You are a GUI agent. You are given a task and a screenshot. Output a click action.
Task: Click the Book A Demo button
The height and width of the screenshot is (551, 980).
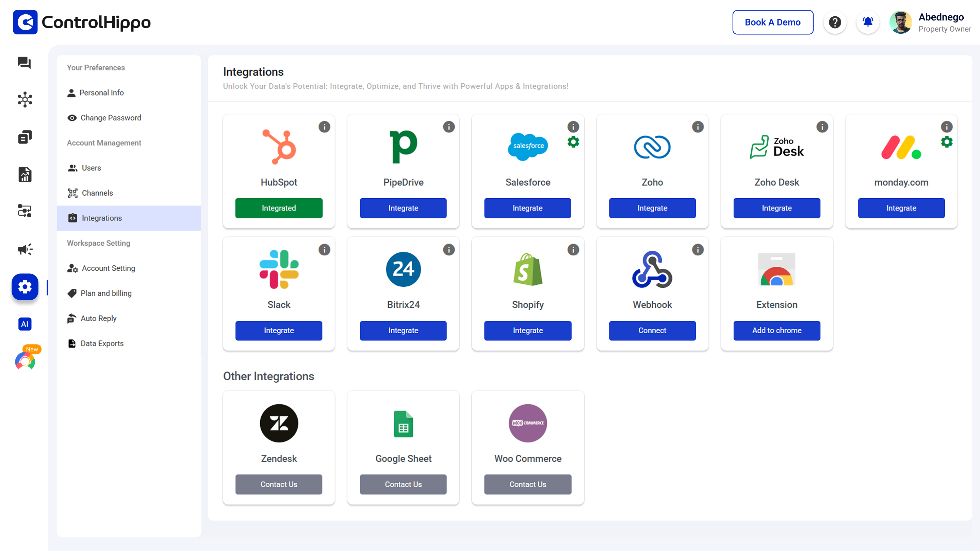click(x=772, y=22)
